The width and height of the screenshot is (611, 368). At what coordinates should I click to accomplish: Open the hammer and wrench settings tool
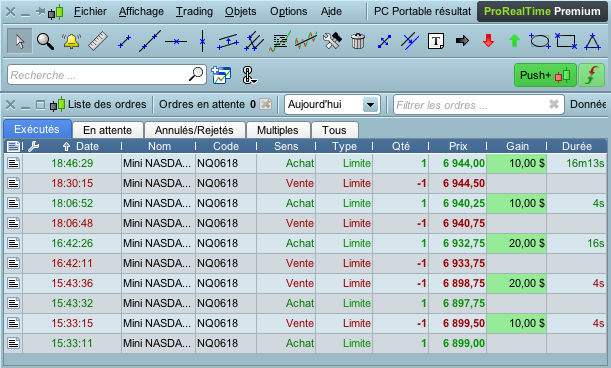332,41
